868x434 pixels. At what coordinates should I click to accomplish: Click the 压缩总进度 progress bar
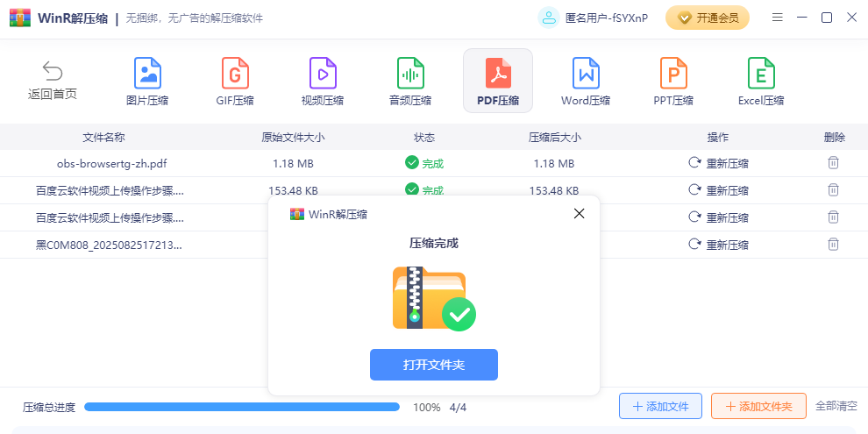242,407
